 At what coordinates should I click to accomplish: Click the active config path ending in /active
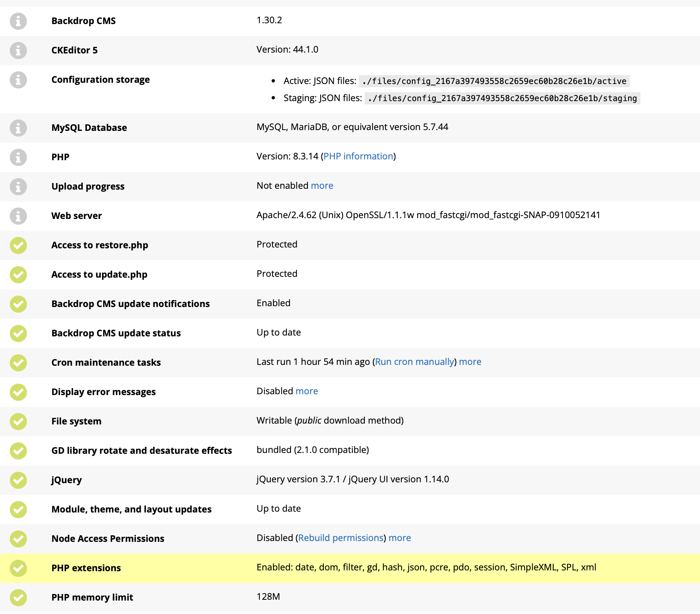pyautogui.click(x=494, y=81)
